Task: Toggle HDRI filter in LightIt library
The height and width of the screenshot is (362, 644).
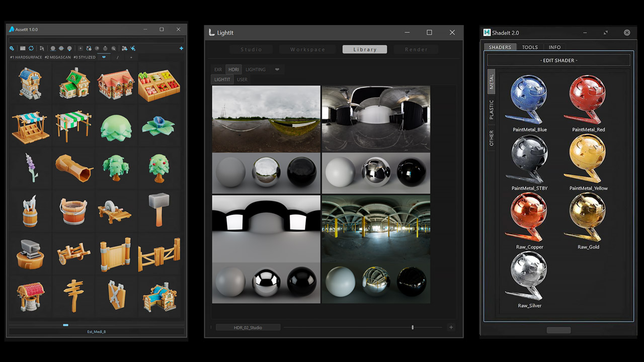Action: tap(233, 69)
